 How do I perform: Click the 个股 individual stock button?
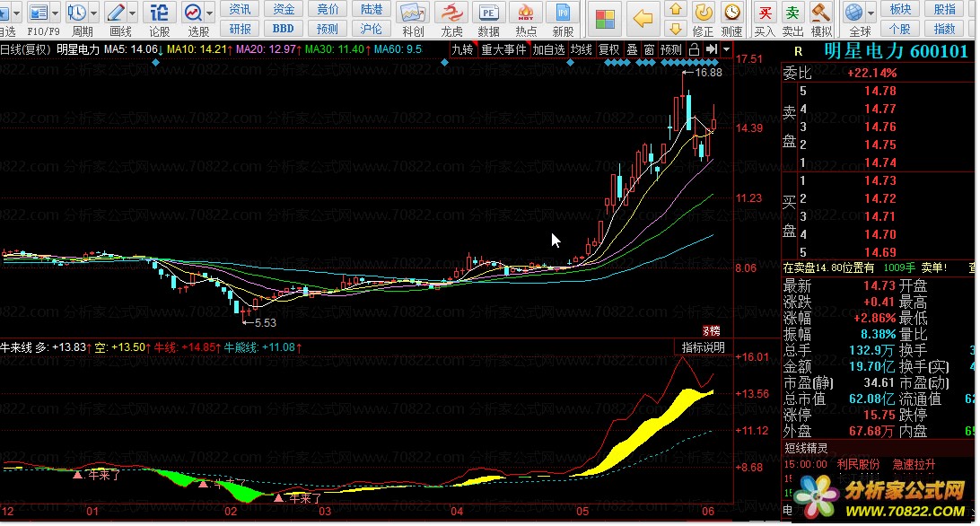point(900,29)
